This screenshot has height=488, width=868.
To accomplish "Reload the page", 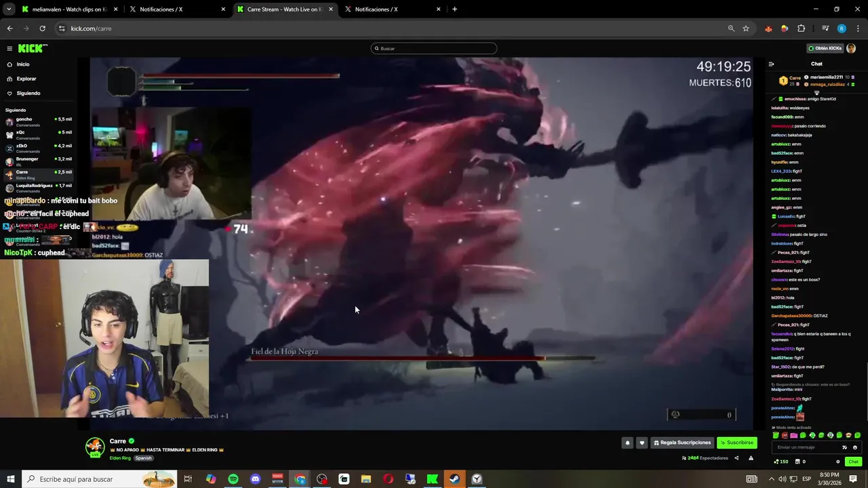I will [42, 28].
